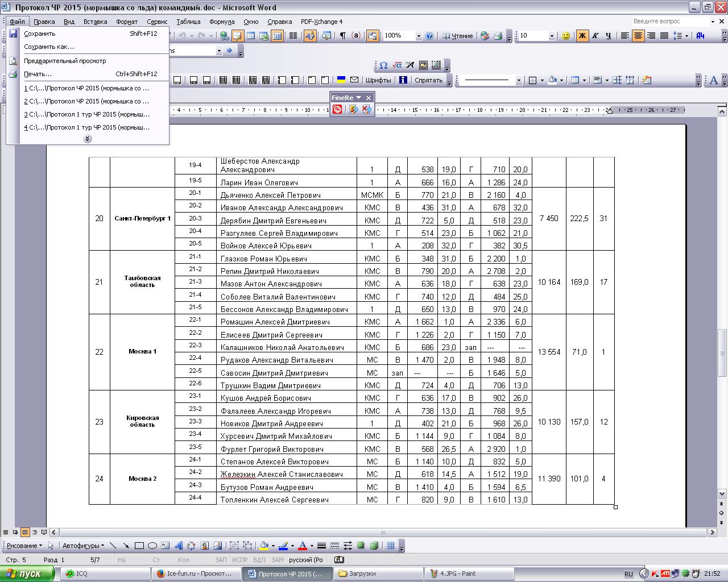
Task: Toggle Bold (Ж) formatting
Action: pos(582,36)
